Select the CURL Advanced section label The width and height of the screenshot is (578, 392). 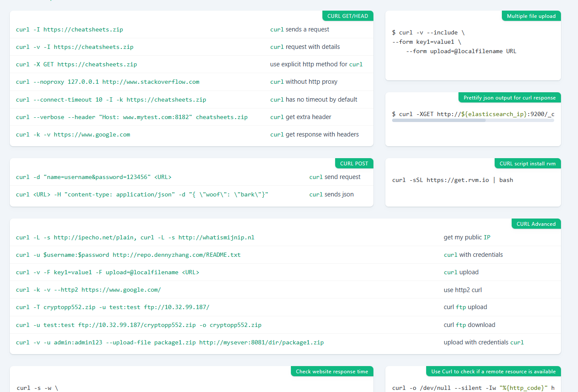[536, 224]
